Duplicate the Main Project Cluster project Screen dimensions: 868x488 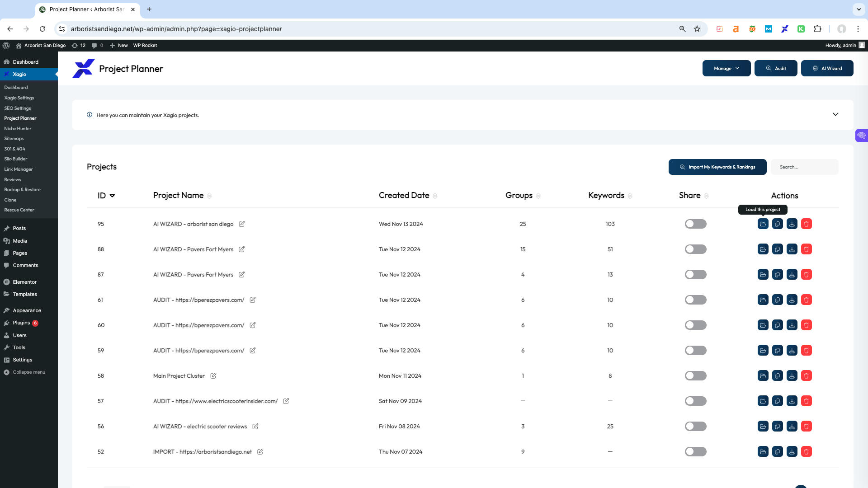click(x=777, y=376)
